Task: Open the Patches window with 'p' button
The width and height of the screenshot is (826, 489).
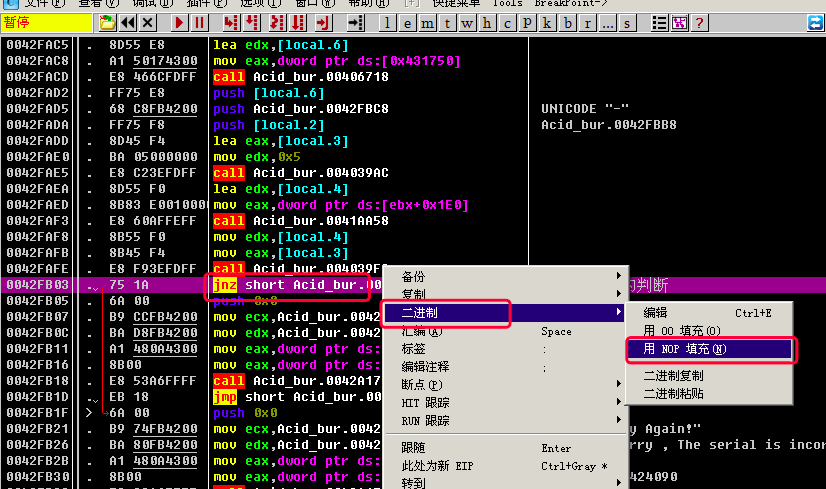Action: (x=528, y=23)
